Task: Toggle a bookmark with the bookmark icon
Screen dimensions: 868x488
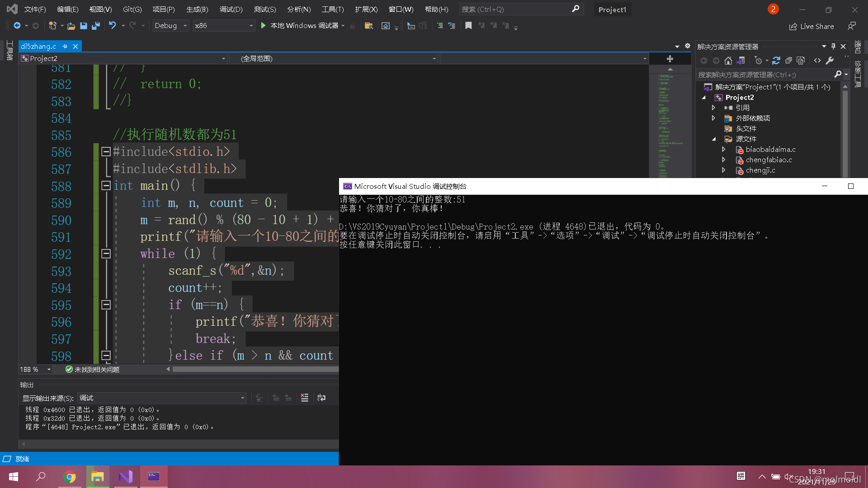Action: pyautogui.click(x=468, y=26)
